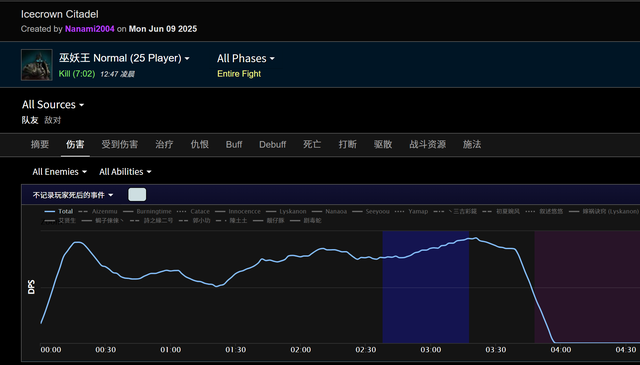Image resolution: width=640 pixels, height=365 pixels.
Task: Open the 巫妖王 Normal (25 Player) dropdown
Action: pos(124,58)
